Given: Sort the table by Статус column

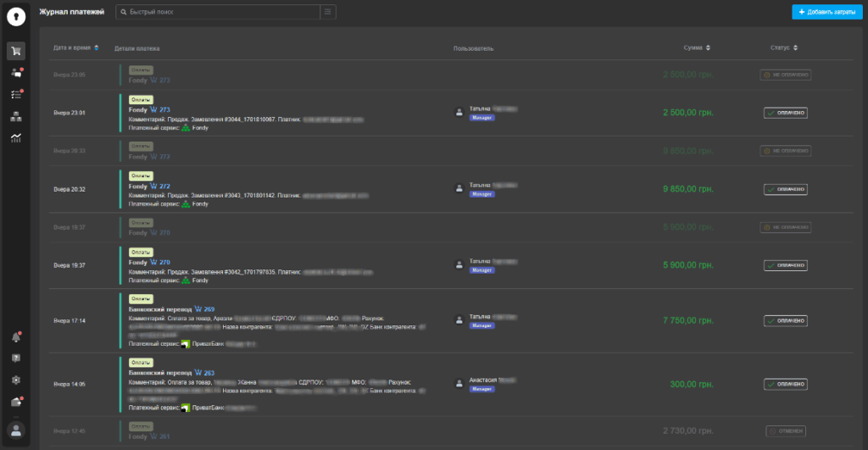Looking at the screenshot, I should (784, 47).
